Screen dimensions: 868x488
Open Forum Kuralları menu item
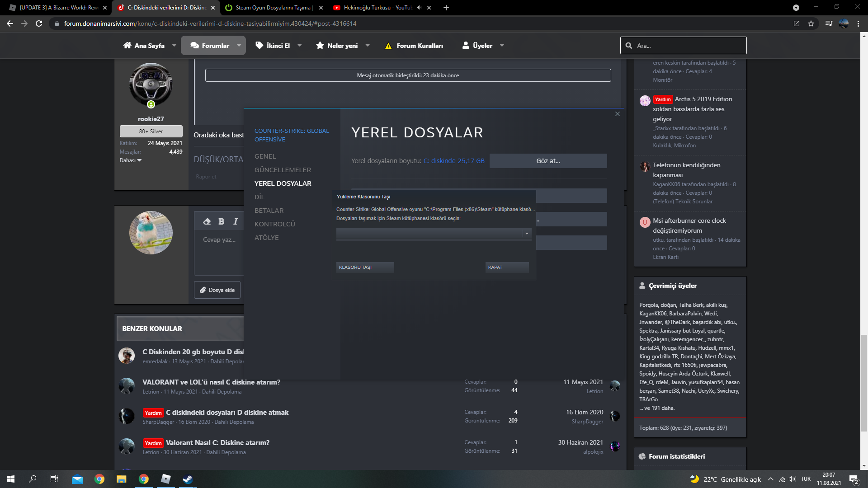[414, 46]
